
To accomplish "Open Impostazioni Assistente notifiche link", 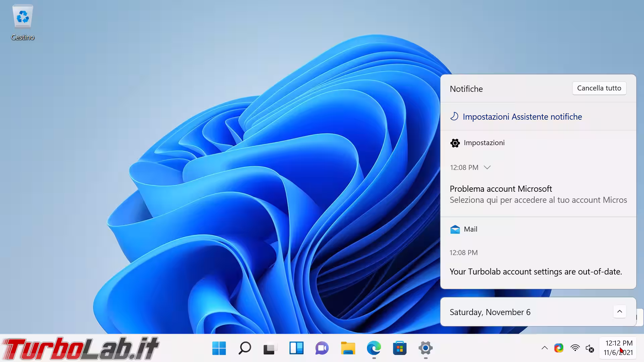I will [522, 117].
